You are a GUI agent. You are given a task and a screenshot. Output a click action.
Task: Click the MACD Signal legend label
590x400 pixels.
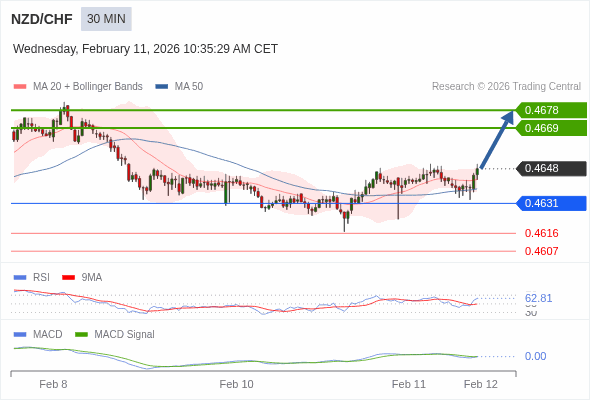(124, 335)
